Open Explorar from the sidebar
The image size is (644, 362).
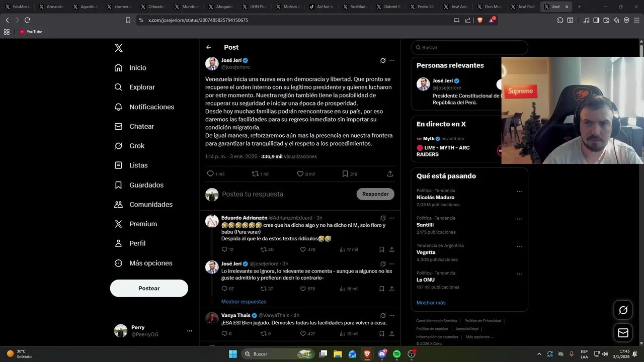pyautogui.click(x=135, y=87)
